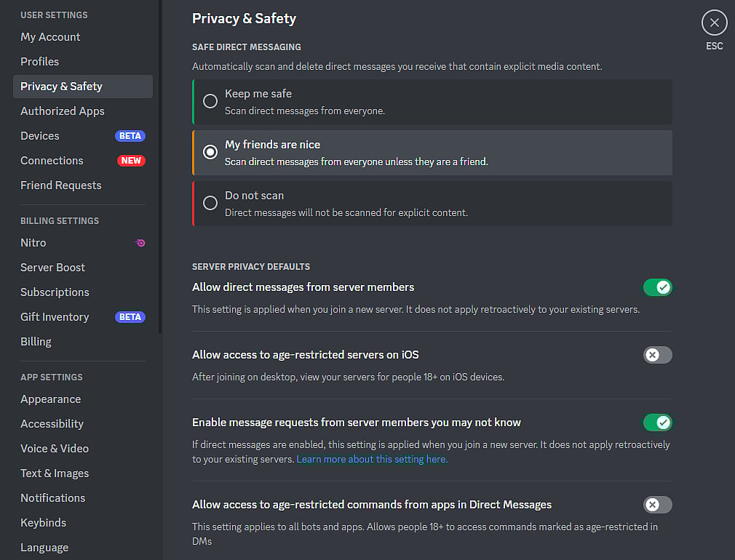Open the Server Boost billing page
Image resolution: width=735 pixels, height=560 pixels.
pyautogui.click(x=52, y=268)
